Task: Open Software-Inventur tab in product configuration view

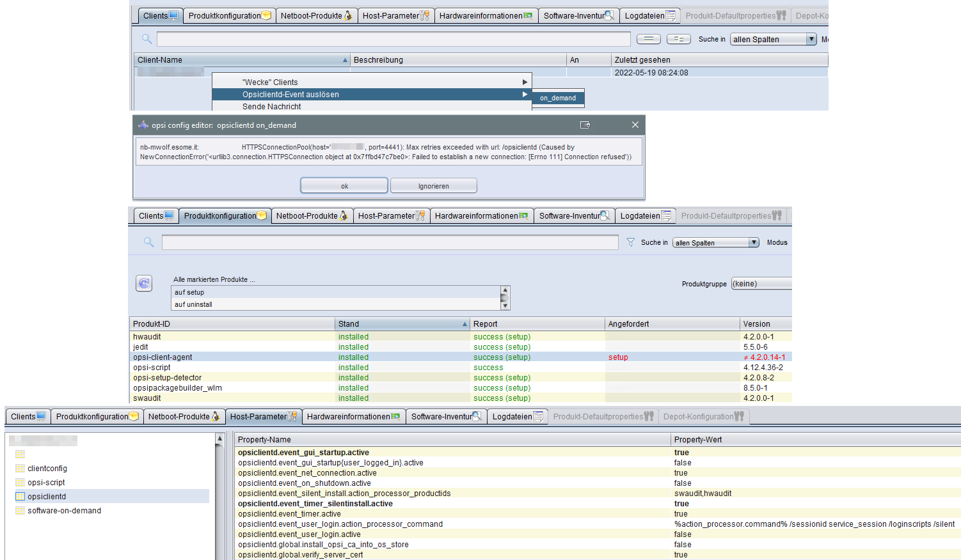Action: click(574, 215)
